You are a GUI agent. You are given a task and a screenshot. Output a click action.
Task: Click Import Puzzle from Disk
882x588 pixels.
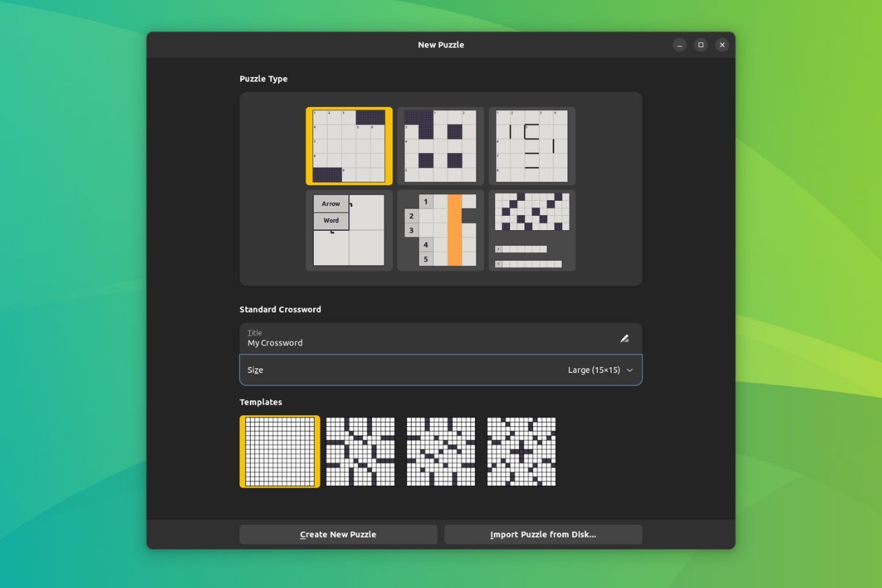(x=543, y=534)
